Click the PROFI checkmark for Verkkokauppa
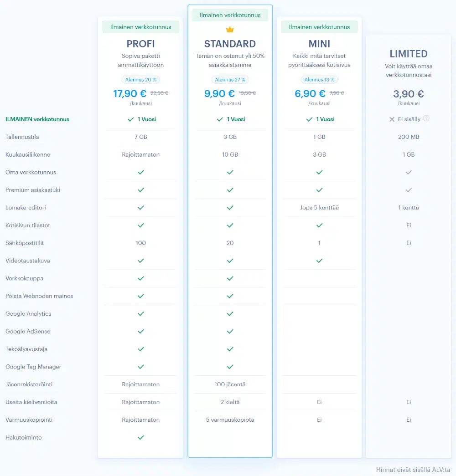 click(141, 278)
